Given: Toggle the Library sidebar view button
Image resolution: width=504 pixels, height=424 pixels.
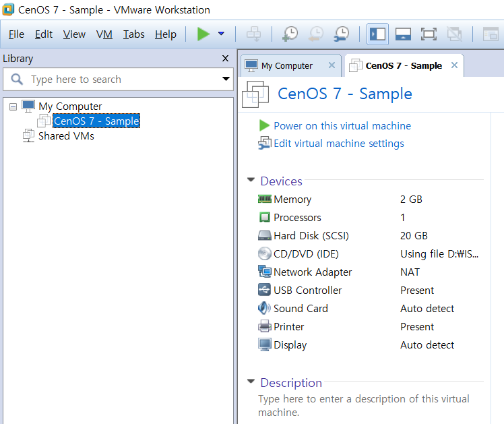Looking at the screenshot, I should 378,34.
